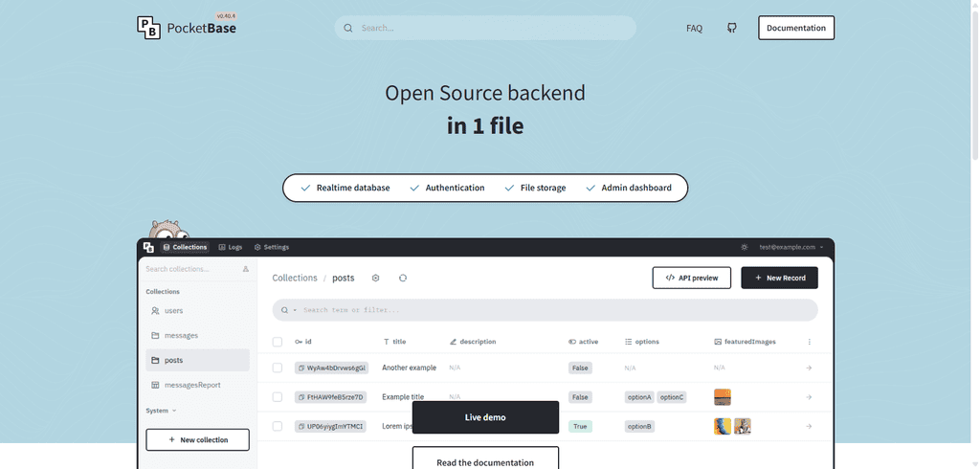Click the Documentation button in header
The width and height of the screenshot is (980, 469).
pos(796,28)
